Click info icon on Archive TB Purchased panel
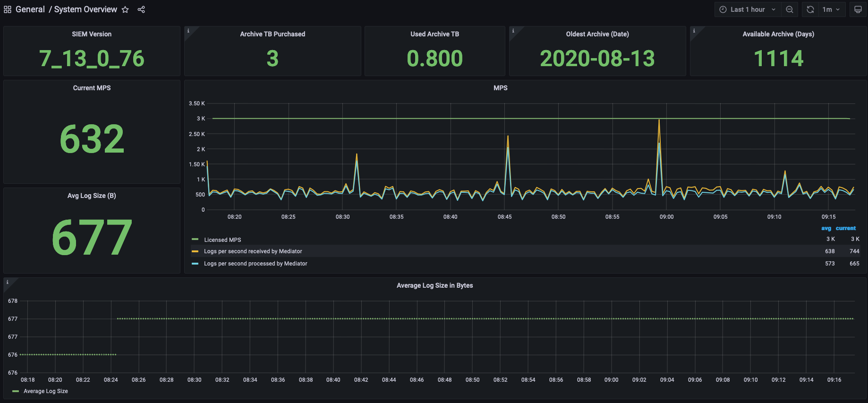The width and height of the screenshot is (868, 403). pyautogui.click(x=188, y=31)
